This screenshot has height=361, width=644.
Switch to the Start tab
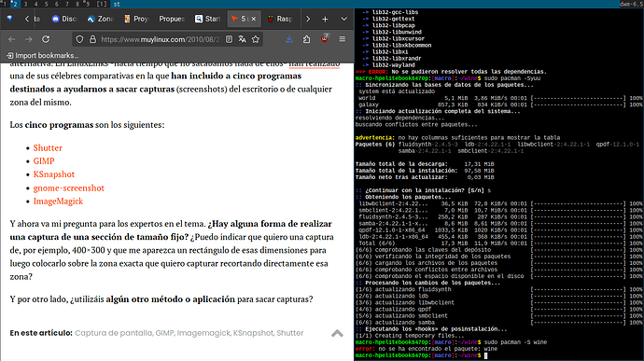207,19
